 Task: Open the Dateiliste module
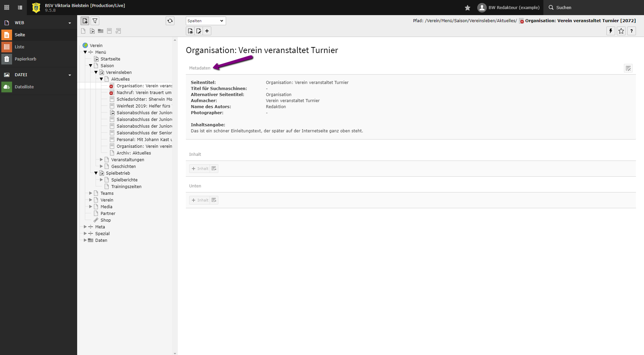point(24,87)
